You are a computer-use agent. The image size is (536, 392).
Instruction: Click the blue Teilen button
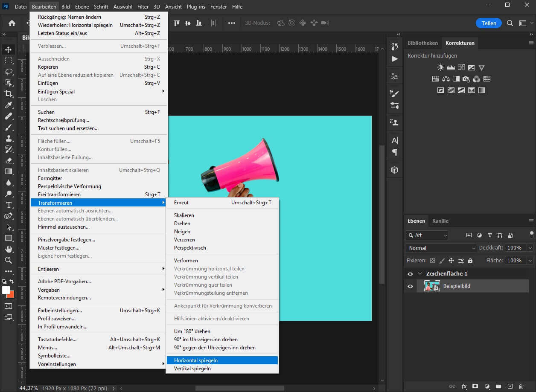(x=489, y=23)
